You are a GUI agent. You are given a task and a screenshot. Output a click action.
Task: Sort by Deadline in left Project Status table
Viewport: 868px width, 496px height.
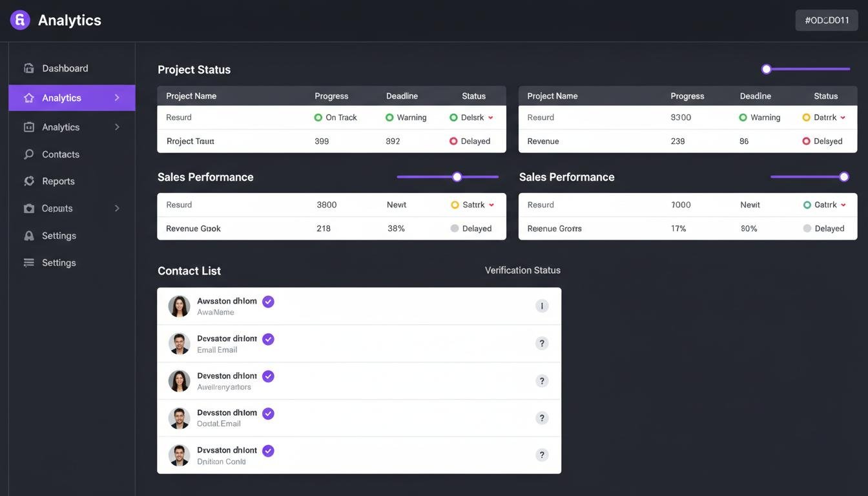point(402,96)
